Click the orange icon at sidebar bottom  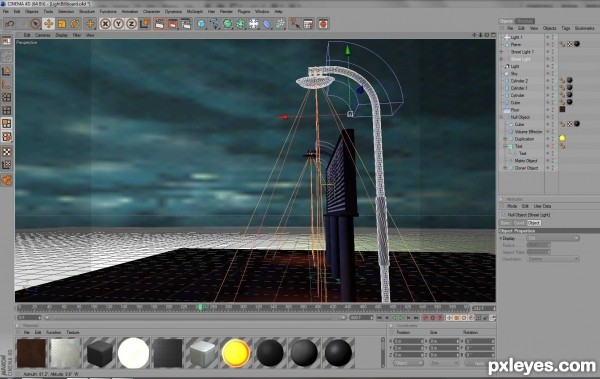[x=7, y=180]
